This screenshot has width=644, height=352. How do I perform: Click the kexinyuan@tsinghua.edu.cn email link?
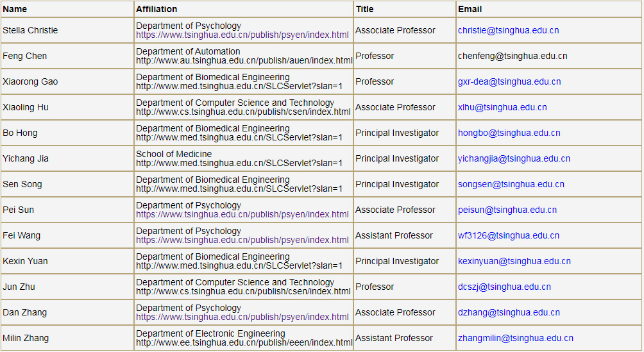pyautogui.click(x=514, y=262)
